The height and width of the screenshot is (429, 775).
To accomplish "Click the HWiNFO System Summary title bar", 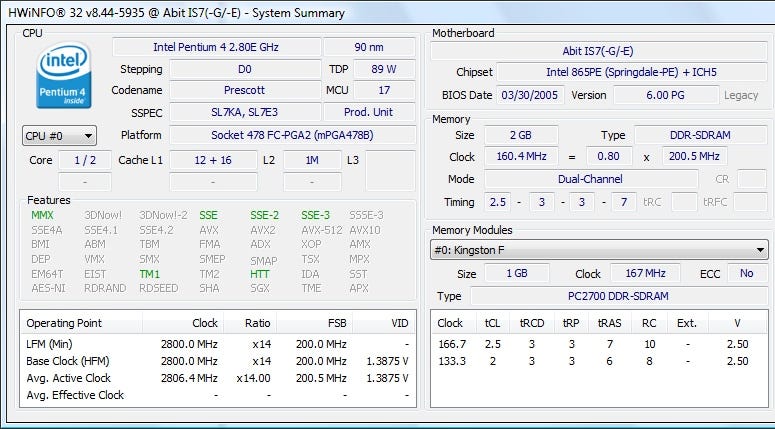I will (388, 12).
